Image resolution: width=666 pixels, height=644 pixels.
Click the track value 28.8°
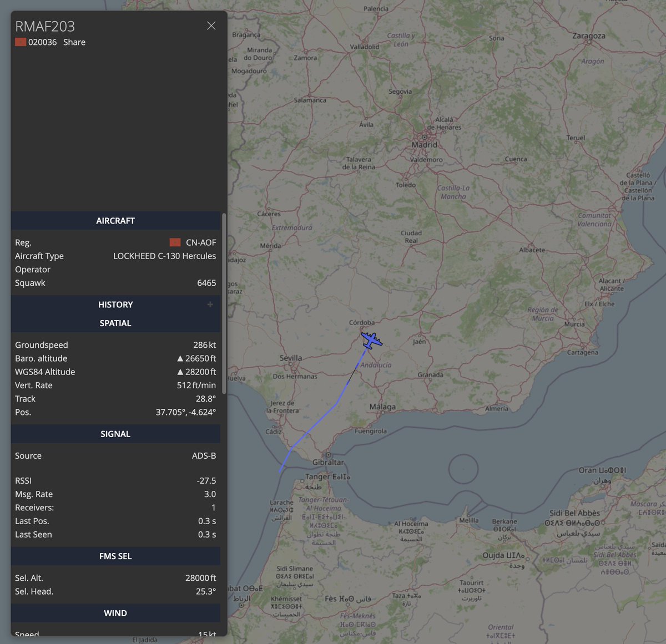coord(206,399)
